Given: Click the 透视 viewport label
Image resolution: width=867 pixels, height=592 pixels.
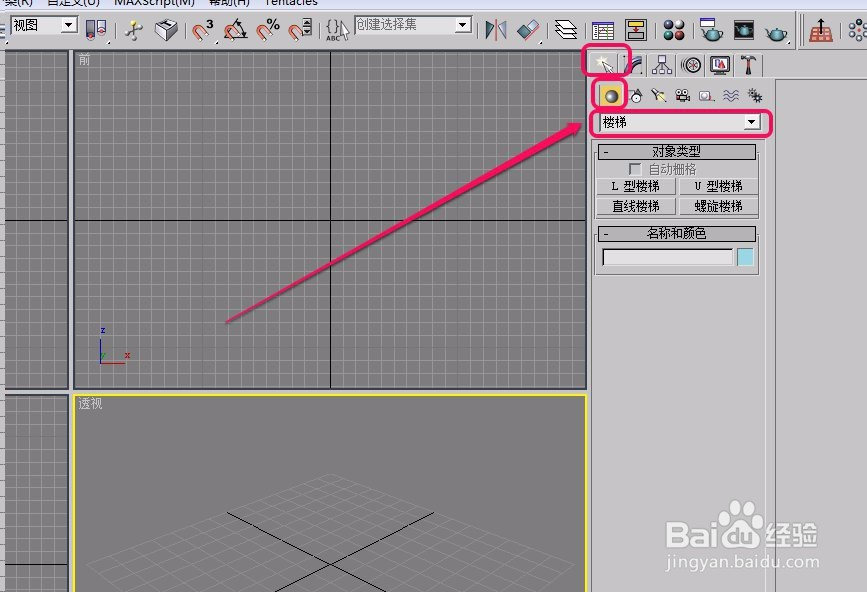Looking at the screenshot, I should pyautogui.click(x=90, y=404).
